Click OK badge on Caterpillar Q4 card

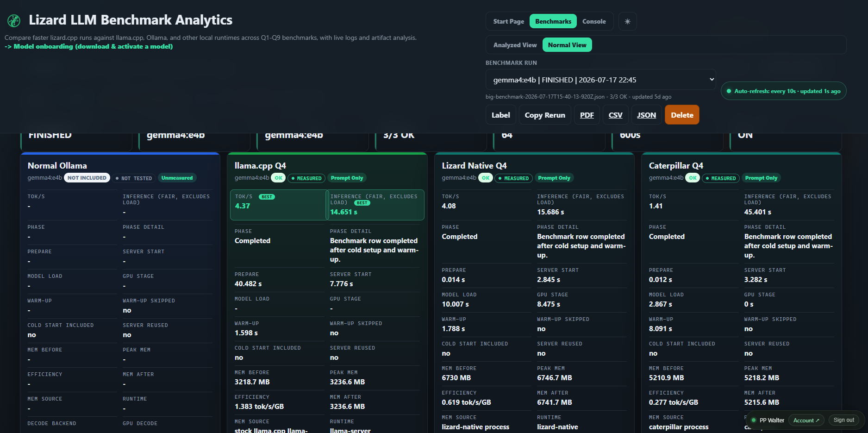click(693, 178)
